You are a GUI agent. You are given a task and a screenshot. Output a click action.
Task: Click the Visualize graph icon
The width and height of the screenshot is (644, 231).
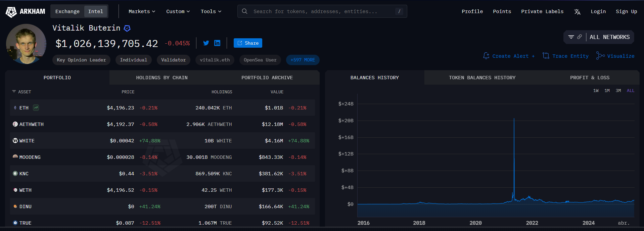pyautogui.click(x=600, y=56)
